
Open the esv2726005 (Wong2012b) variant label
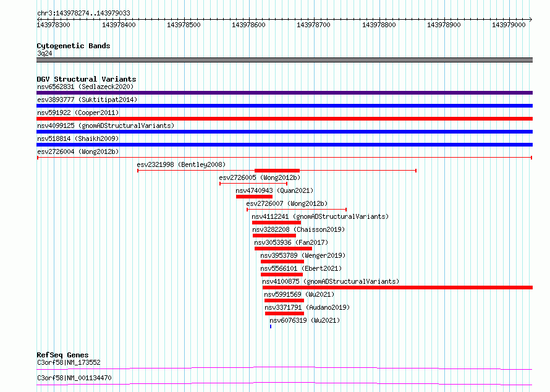(x=260, y=177)
